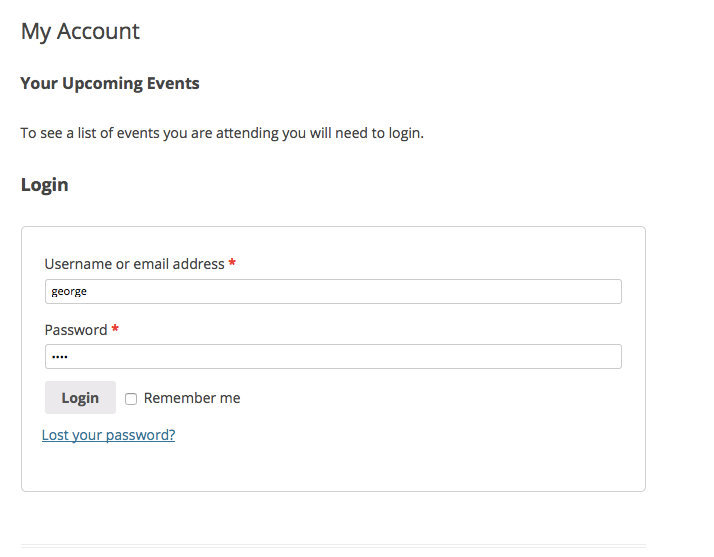Screen dimensions: 714x557
Task: Click the Remember me label text
Action: (192, 398)
